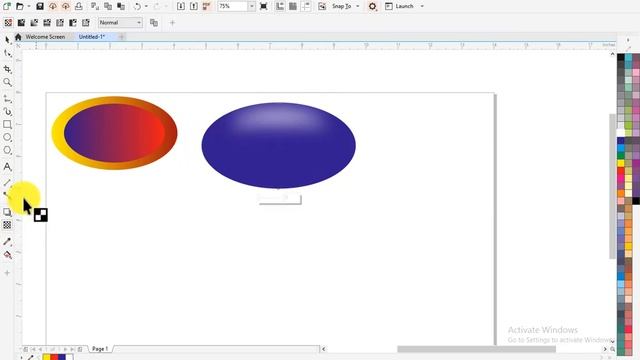Click the home icon beside Welcome Screen
The height and width of the screenshot is (360, 640).
[x=18, y=37]
